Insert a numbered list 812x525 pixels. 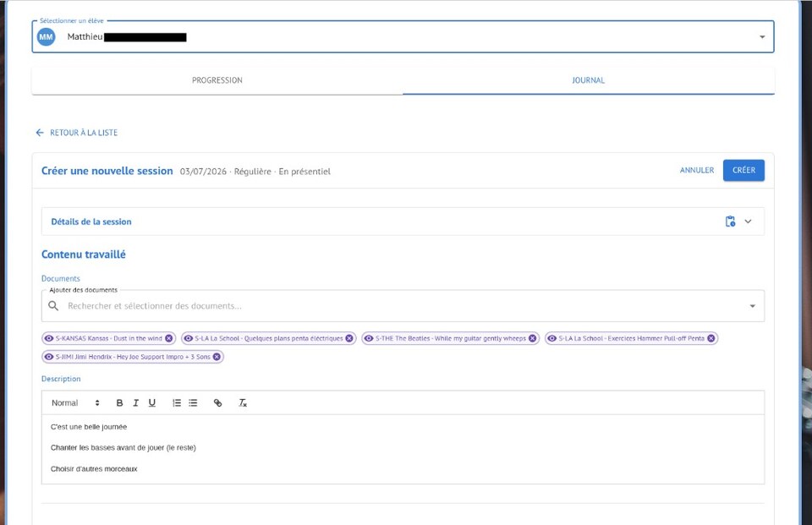[177, 402]
